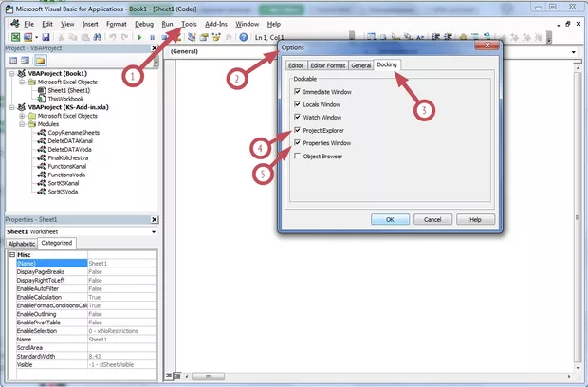
Task: Open the procedure dropdown at code pane right
Action: point(574,52)
